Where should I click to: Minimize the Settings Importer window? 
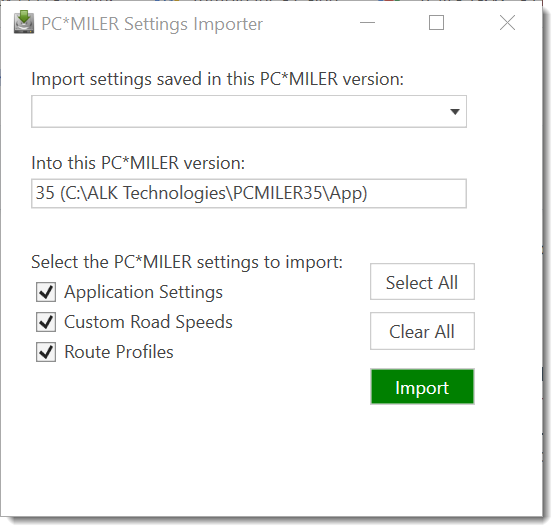[x=368, y=23]
